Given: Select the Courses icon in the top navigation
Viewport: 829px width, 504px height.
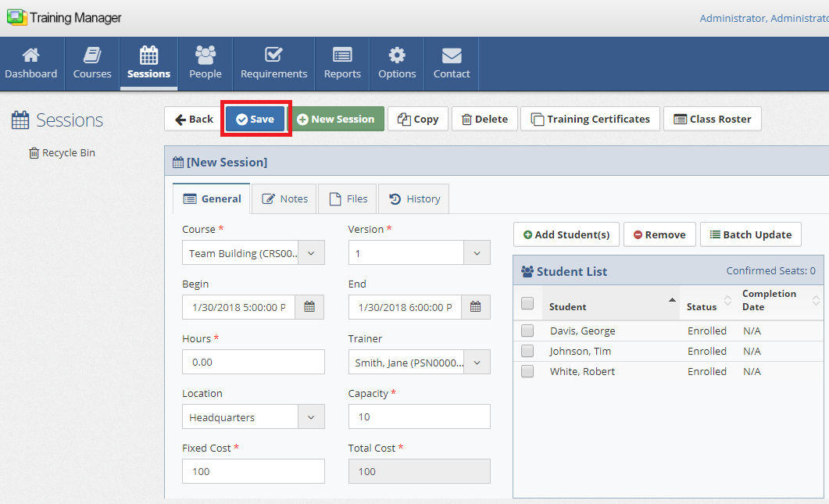Looking at the screenshot, I should [x=91, y=63].
